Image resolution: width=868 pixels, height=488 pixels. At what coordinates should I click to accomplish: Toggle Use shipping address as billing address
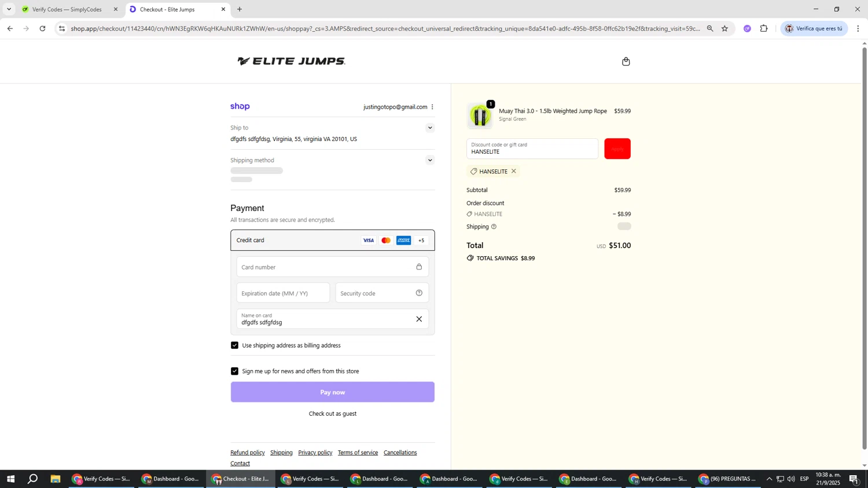(234, 345)
